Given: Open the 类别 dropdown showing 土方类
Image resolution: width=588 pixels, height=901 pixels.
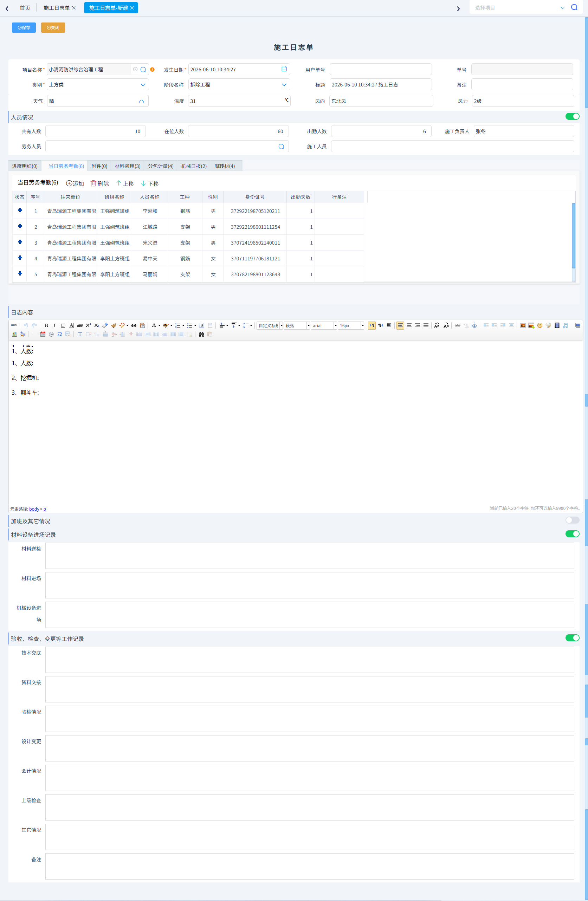Looking at the screenshot, I should click(x=98, y=84).
